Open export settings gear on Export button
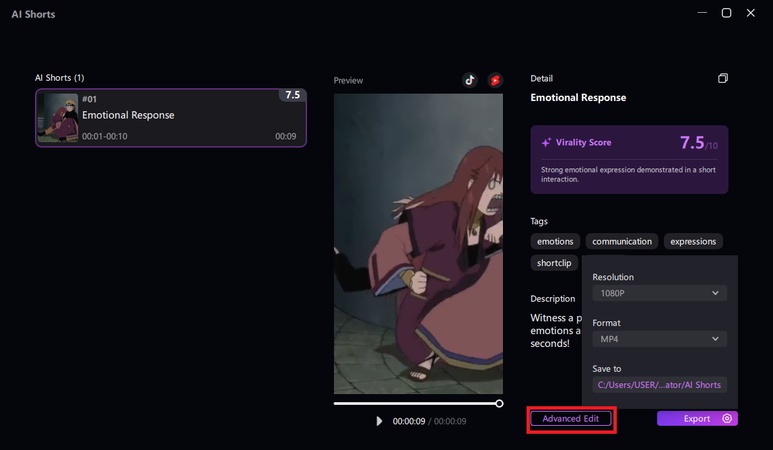 click(x=727, y=419)
